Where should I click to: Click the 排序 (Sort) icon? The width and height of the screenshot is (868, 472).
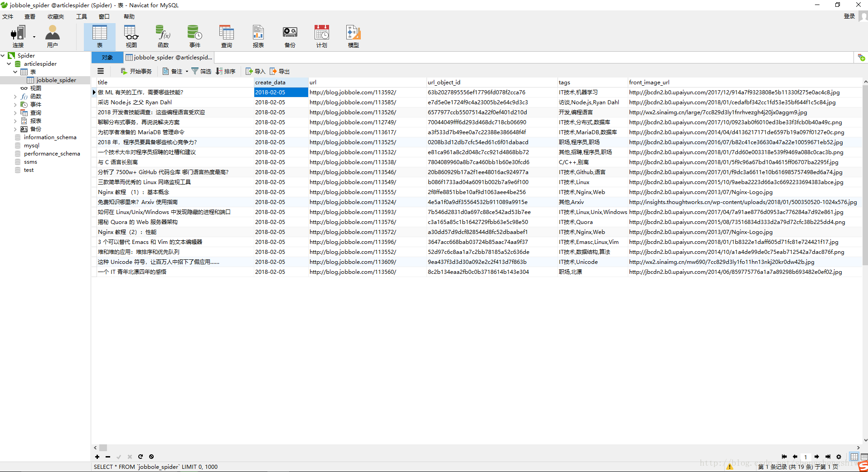[219, 71]
